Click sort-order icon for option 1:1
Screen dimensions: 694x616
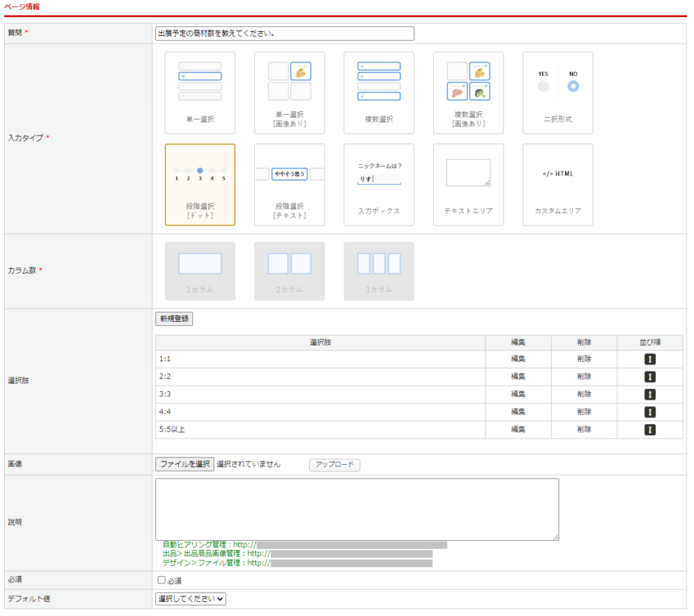pyautogui.click(x=650, y=359)
